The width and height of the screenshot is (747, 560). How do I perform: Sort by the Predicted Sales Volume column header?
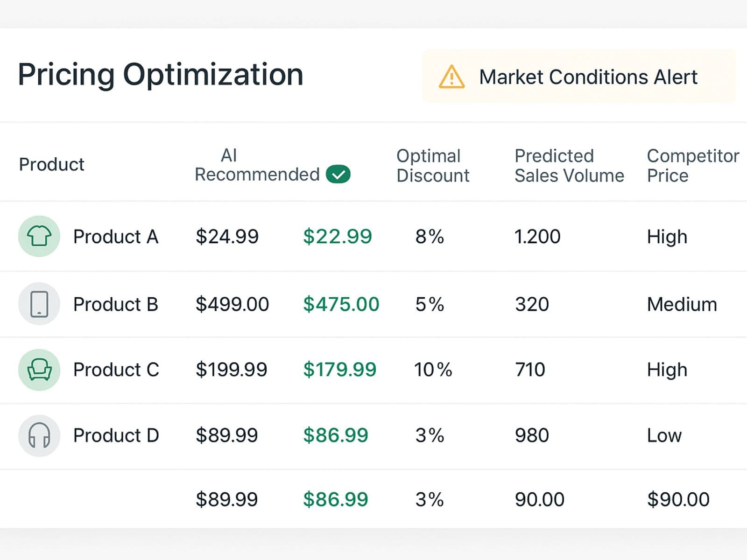[569, 165]
